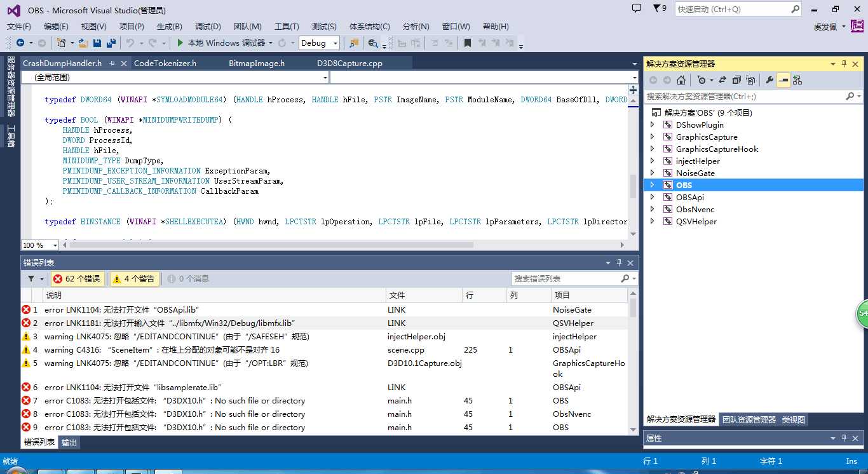The width and height of the screenshot is (868, 474).
Task: Switch to the CodeTokenizer.h tab
Action: tap(165, 64)
